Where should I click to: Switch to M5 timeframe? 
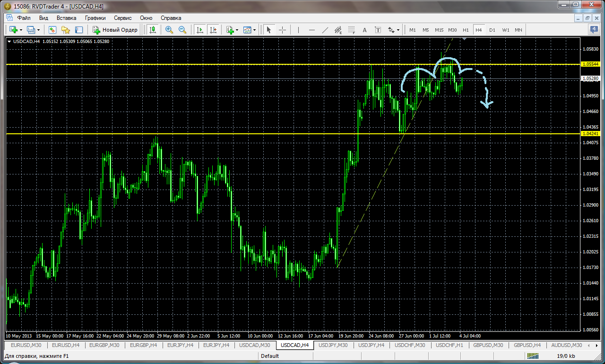point(426,30)
